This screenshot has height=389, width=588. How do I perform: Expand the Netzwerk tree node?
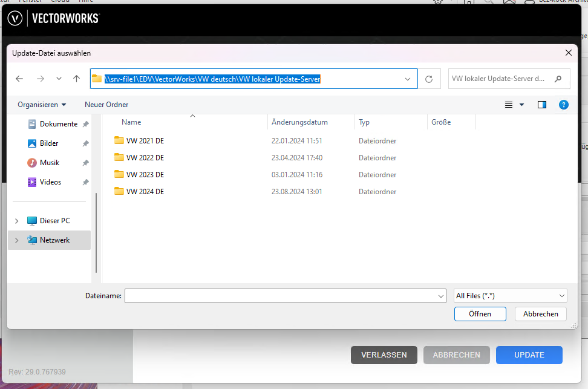click(17, 240)
